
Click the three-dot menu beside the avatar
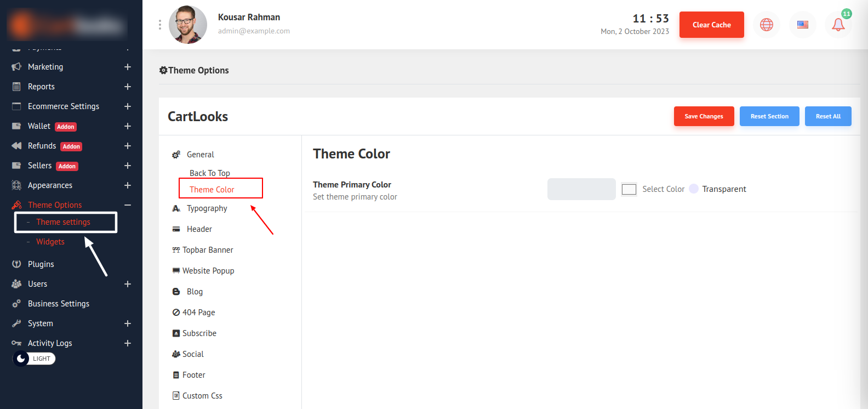[160, 25]
